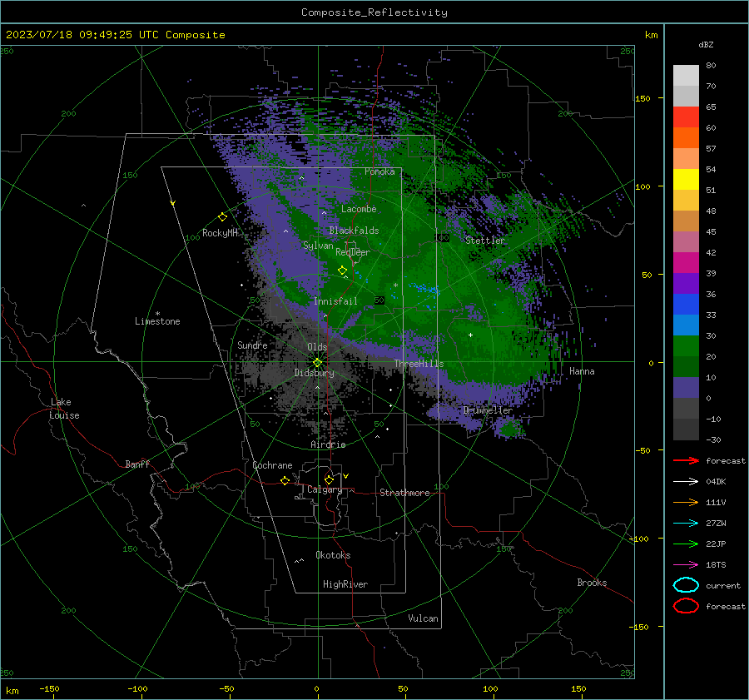
Task: Click the Innisfail map label
Action: [335, 301]
